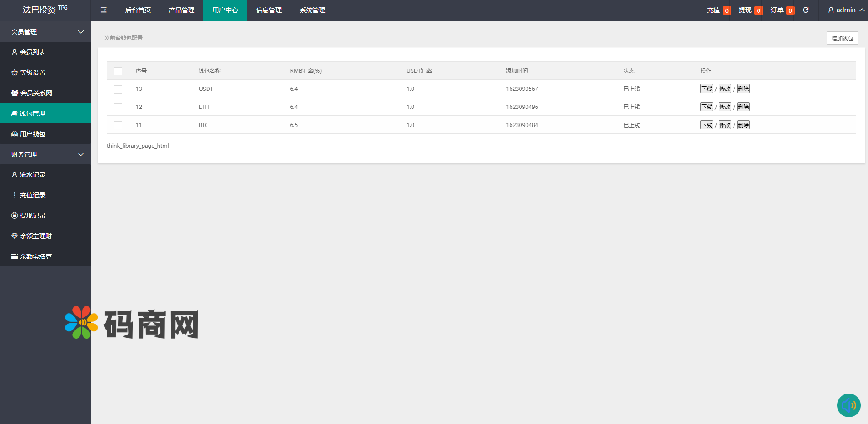Switch to the 产品管理 top tab

[182, 10]
